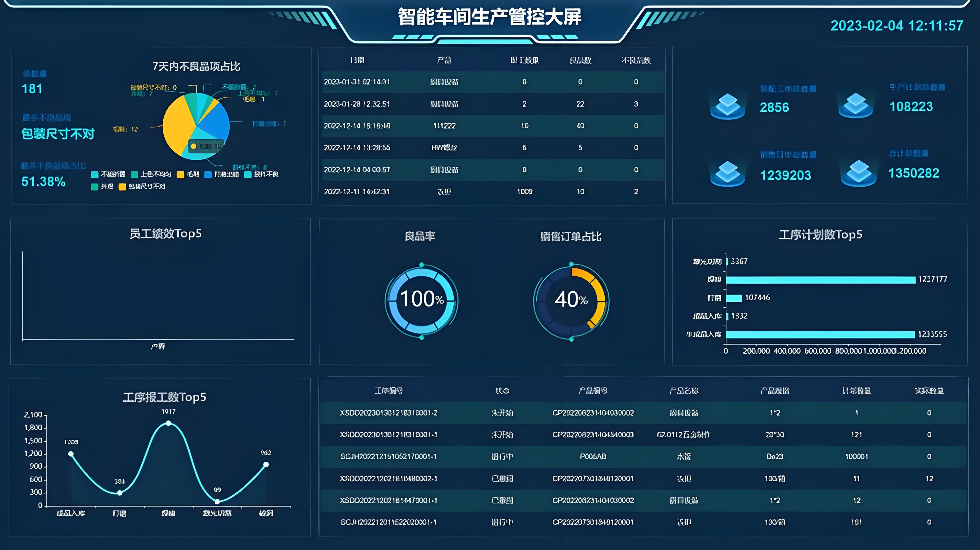
Task: Open product code P005AB
Action: tap(593, 457)
